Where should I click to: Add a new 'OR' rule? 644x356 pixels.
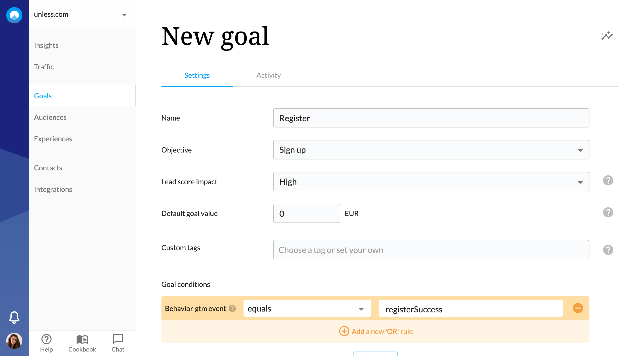coord(376,331)
